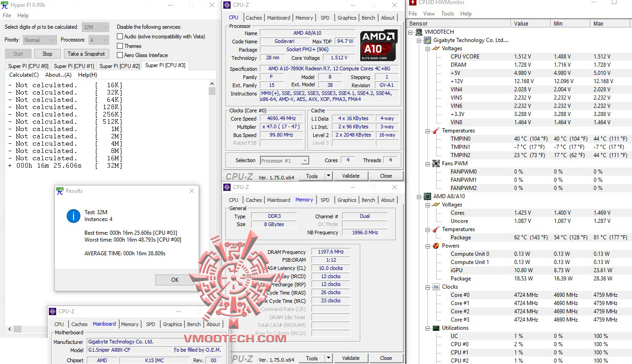Click the top CPU-Z window title icon

click(x=227, y=5)
